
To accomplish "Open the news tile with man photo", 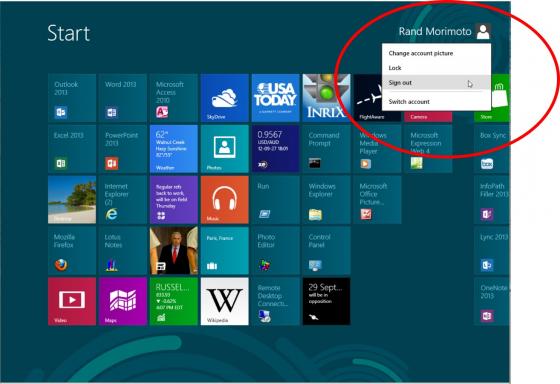I will 174,250.
